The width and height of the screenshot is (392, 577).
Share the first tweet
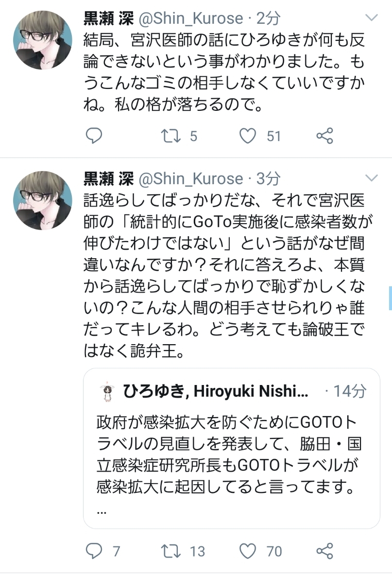[x=324, y=136]
